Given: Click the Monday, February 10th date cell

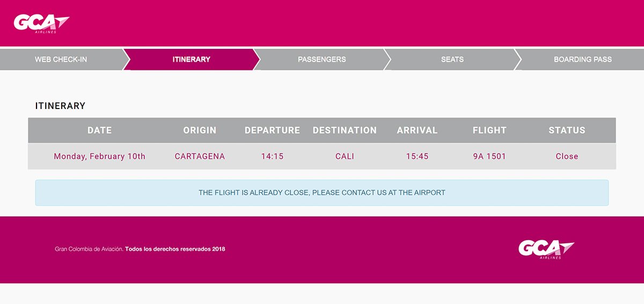Looking at the screenshot, I should [100, 156].
